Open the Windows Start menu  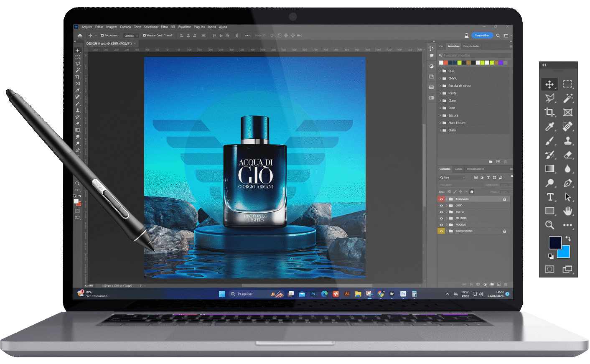(x=222, y=294)
